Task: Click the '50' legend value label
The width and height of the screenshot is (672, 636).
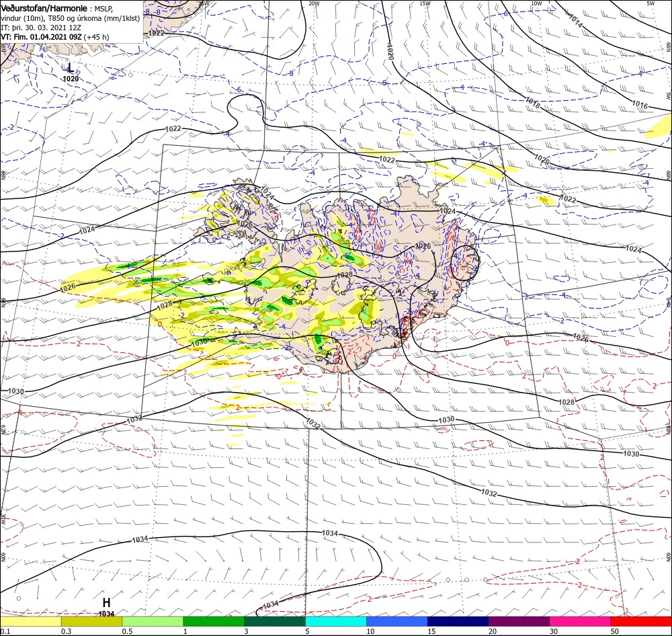Action: [x=615, y=632]
